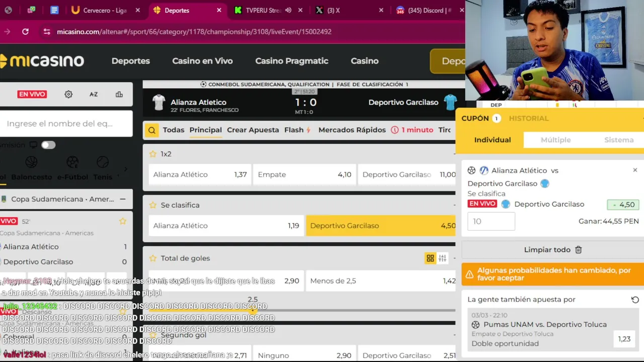Click the yellow deposit button
Screen dimensions: 644x362
(x=448, y=61)
